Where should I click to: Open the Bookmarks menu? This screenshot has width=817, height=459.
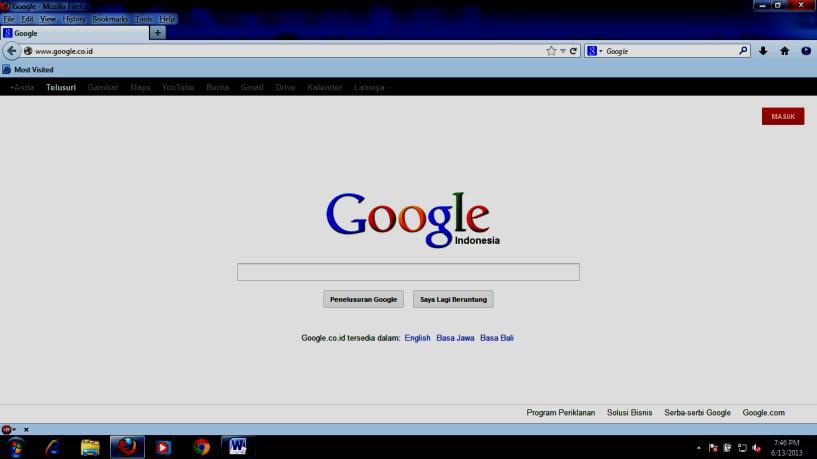coord(110,19)
